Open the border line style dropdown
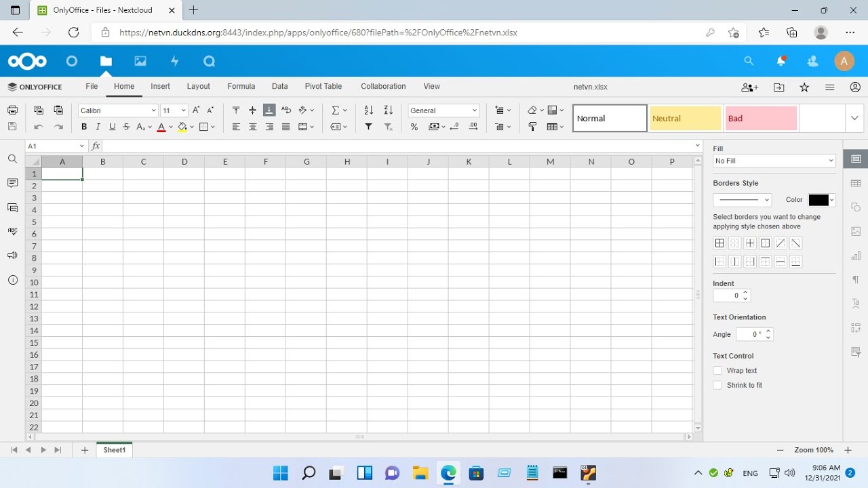 click(x=742, y=200)
